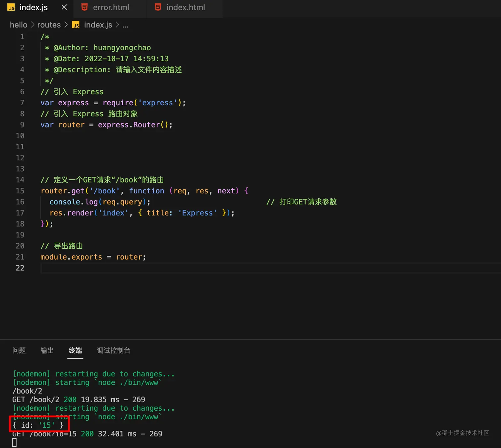The height and width of the screenshot is (448, 501).
Task: Open the 调试控制台 debug console tab
Action: [x=113, y=350]
